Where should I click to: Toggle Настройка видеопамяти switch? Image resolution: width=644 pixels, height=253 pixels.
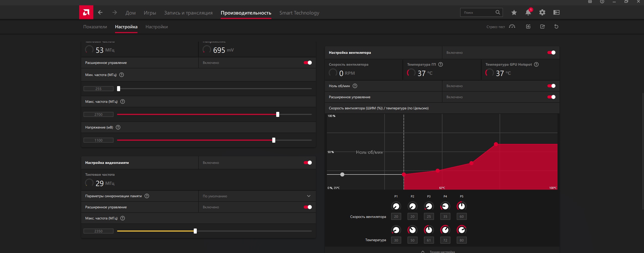click(308, 163)
